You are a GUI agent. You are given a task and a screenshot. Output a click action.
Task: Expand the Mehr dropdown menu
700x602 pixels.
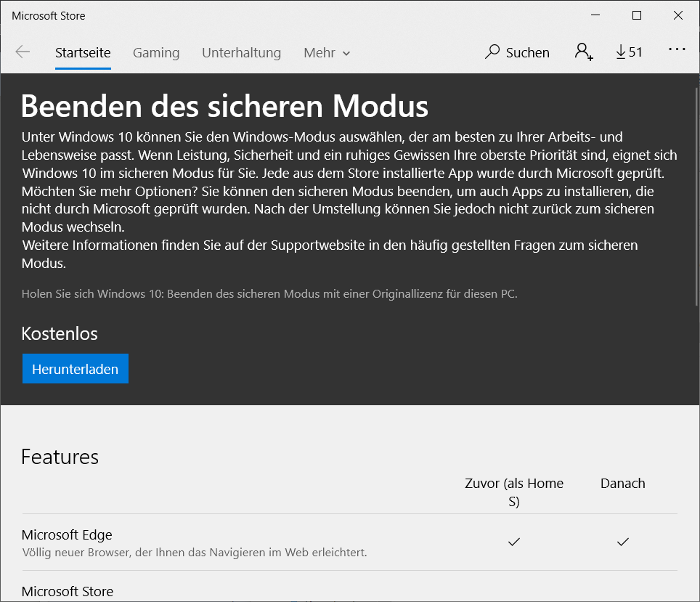[x=327, y=53]
